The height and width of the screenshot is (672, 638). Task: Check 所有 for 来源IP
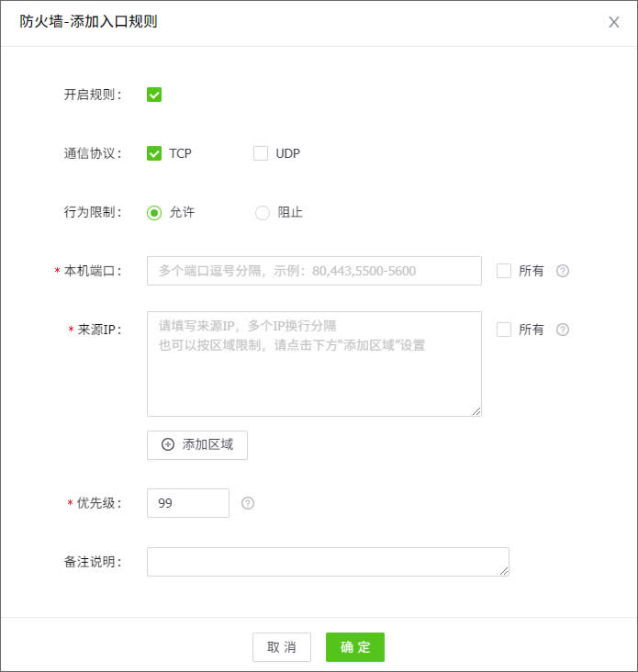[x=504, y=330]
